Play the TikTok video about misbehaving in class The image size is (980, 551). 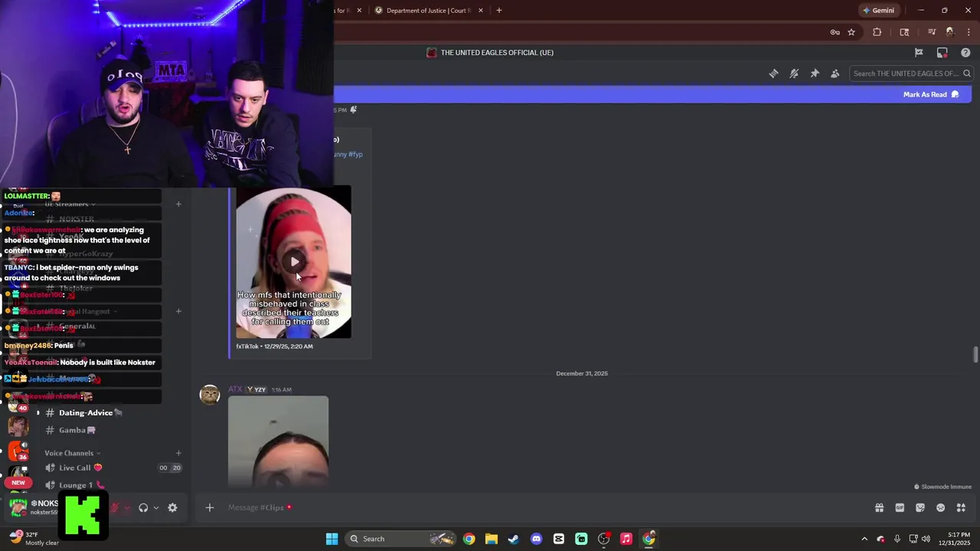click(x=294, y=262)
